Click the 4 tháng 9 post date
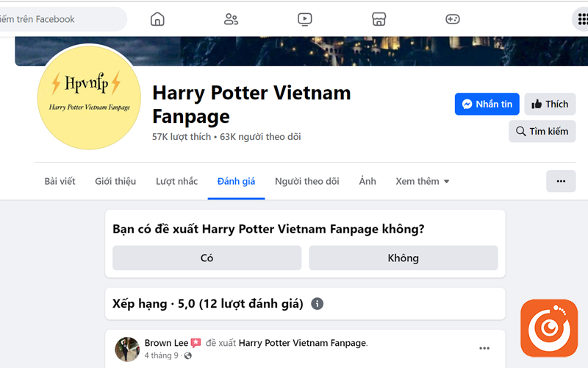Image resolution: width=588 pixels, height=368 pixels. [161, 355]
